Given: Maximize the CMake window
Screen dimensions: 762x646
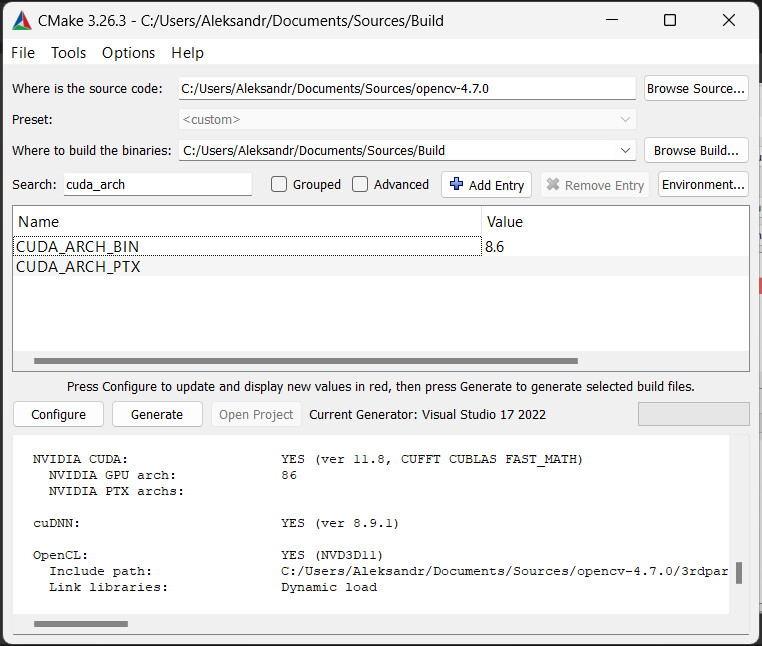Looking at the screenshot, I should 670,20.
